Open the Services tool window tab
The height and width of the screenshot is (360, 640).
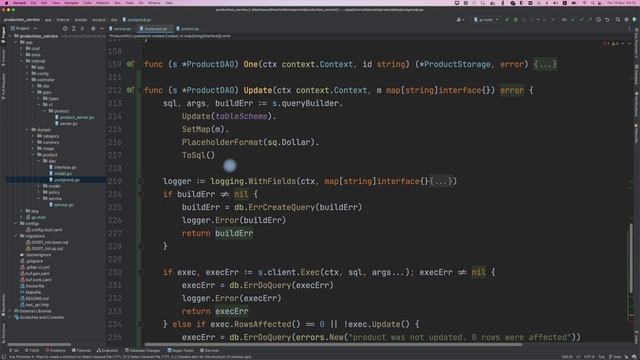click(209, 350)
